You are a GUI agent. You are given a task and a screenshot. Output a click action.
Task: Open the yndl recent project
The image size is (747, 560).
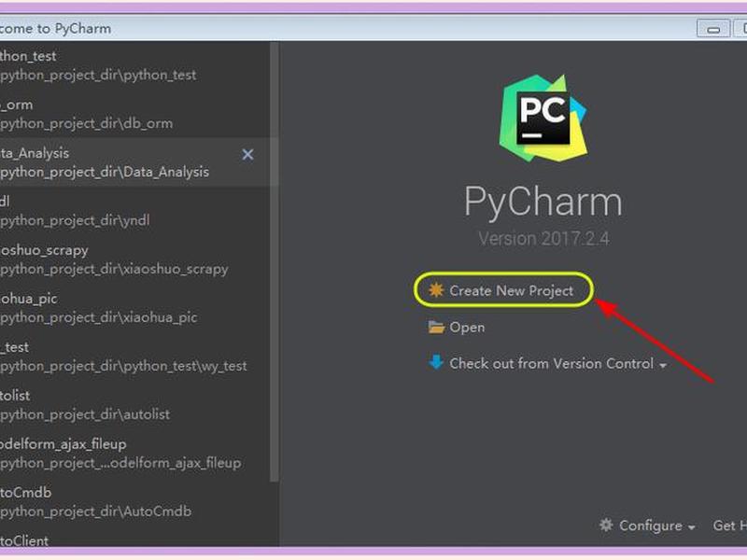[134, 211]
